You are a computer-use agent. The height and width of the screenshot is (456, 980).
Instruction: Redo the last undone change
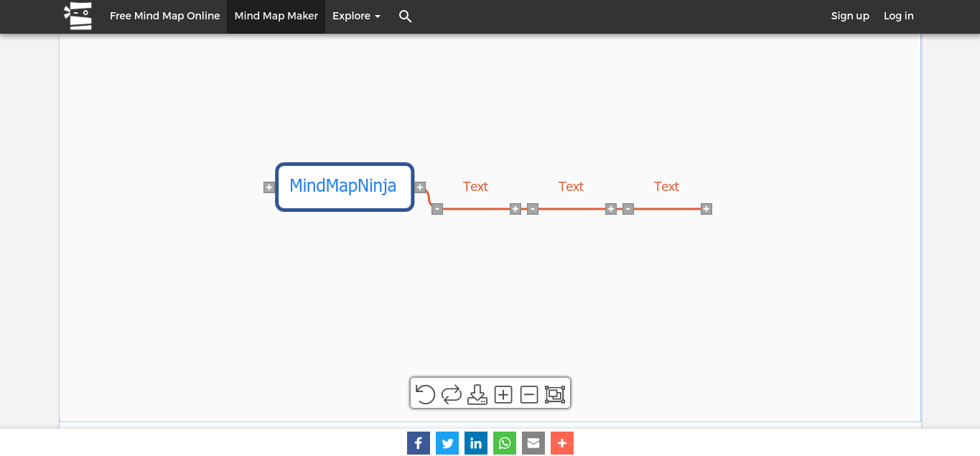click(x=452, y=394)
